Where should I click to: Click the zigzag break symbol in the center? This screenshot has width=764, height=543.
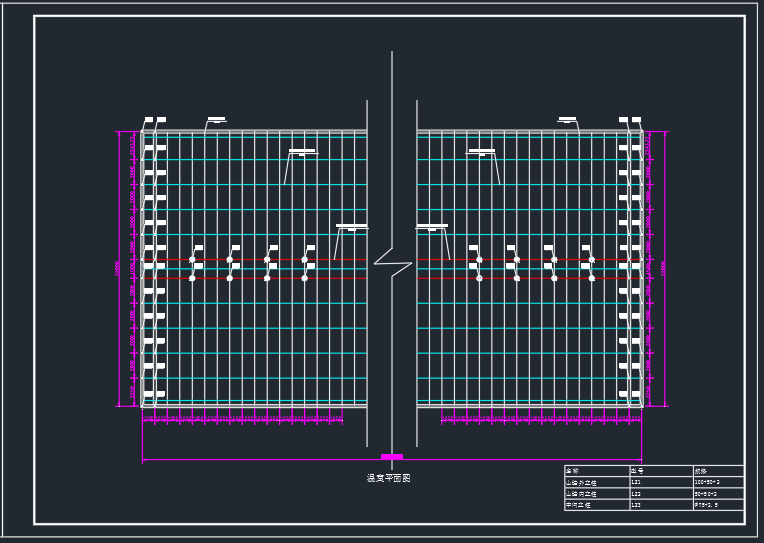(392, 264)
